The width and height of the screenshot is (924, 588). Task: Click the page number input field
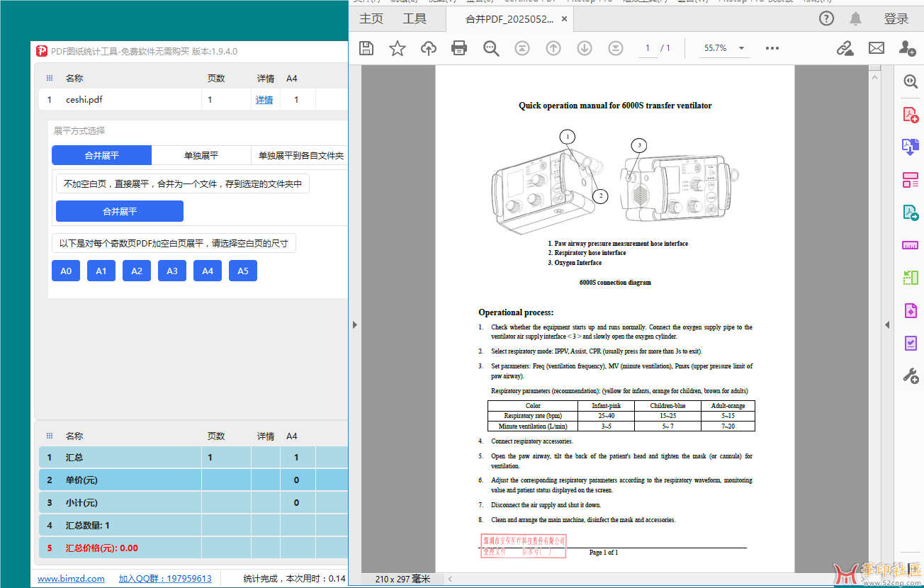click(646, 48)
